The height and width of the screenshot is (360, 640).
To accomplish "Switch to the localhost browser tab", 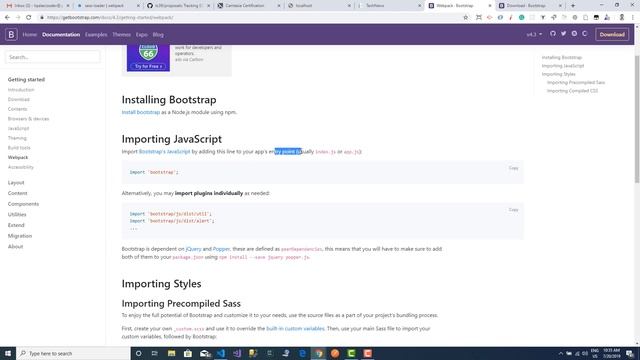I will tap(318, 6).
